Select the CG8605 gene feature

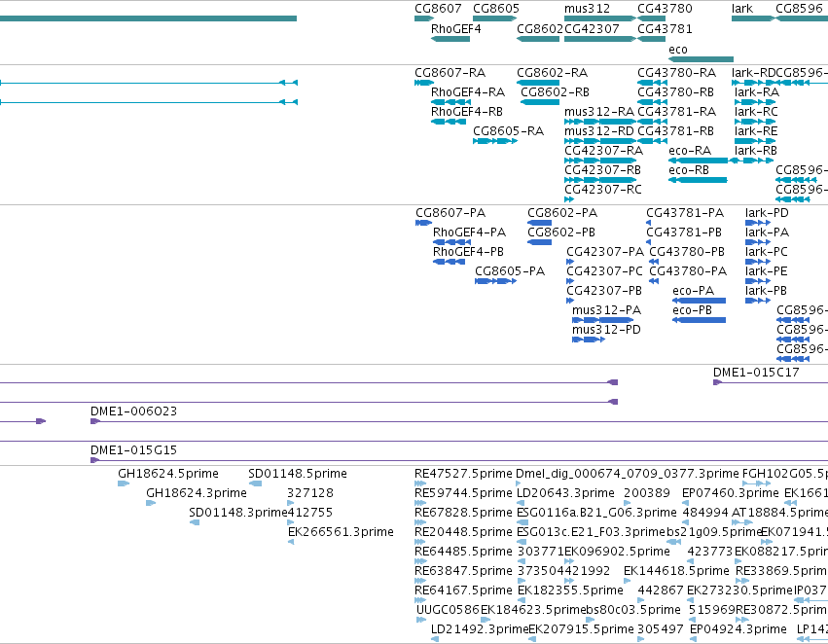coord(495,18)
